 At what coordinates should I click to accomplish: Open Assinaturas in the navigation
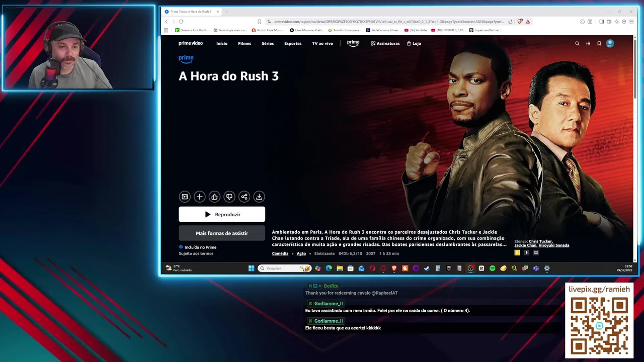pos(385,43)
